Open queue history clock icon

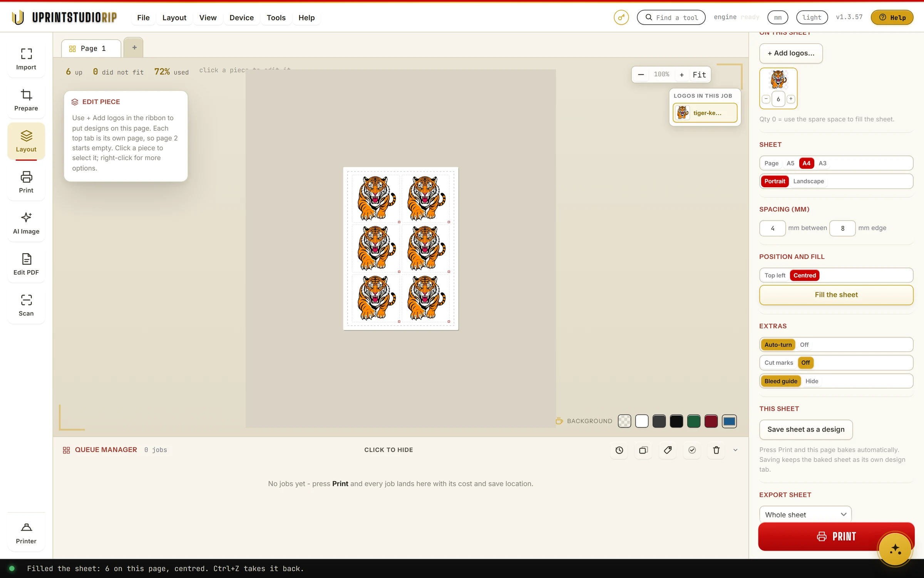619,450
